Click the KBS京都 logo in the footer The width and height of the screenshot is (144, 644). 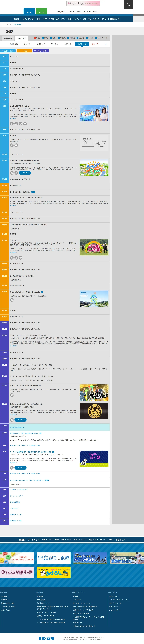tap(46, 638)
